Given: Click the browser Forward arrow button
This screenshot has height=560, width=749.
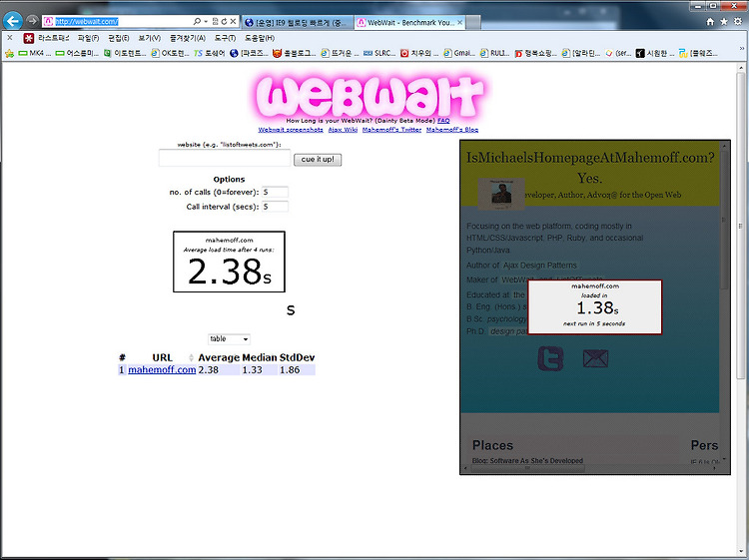Looking at the screenshot, I should [x=32, y=21].
